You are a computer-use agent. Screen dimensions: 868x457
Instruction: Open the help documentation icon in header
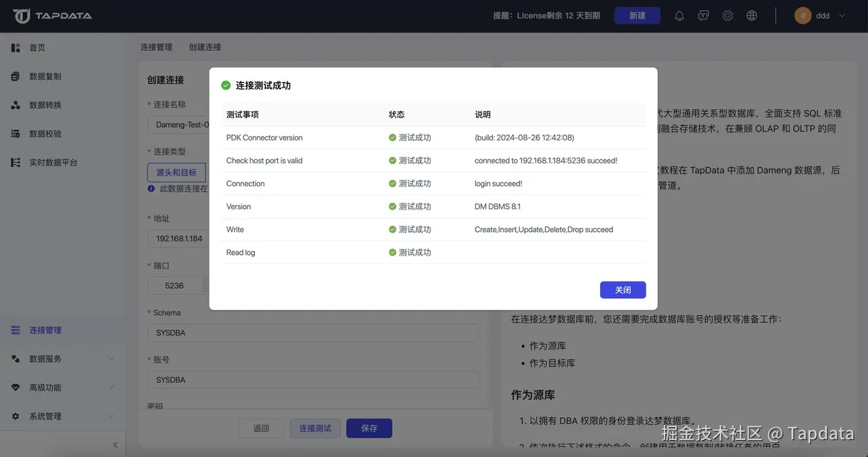tap(703, 16)
